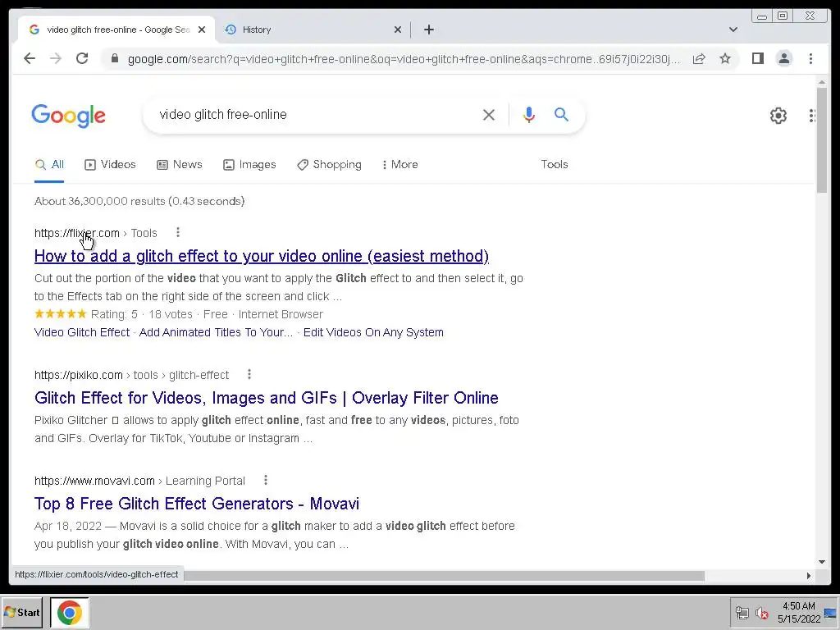Viewport: 840px width, 630px height.
Task: Clear the Google search box
Action: 489,115
